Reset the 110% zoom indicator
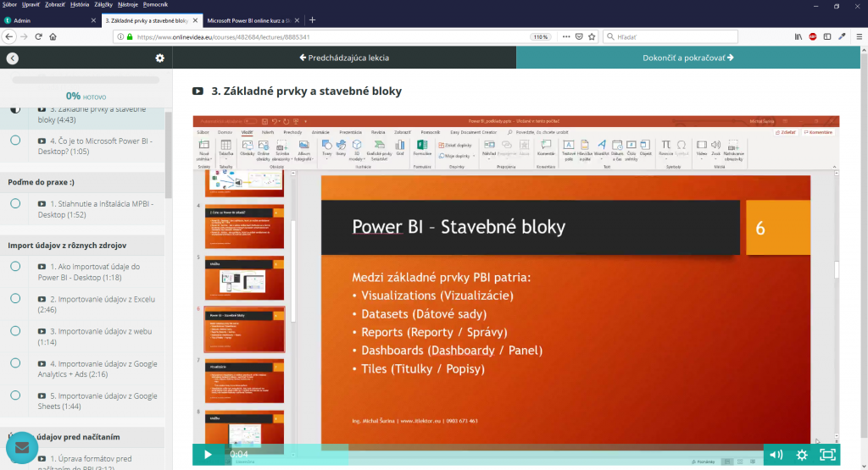Screen dimensions: 868x470 click(x=540, y=37)
